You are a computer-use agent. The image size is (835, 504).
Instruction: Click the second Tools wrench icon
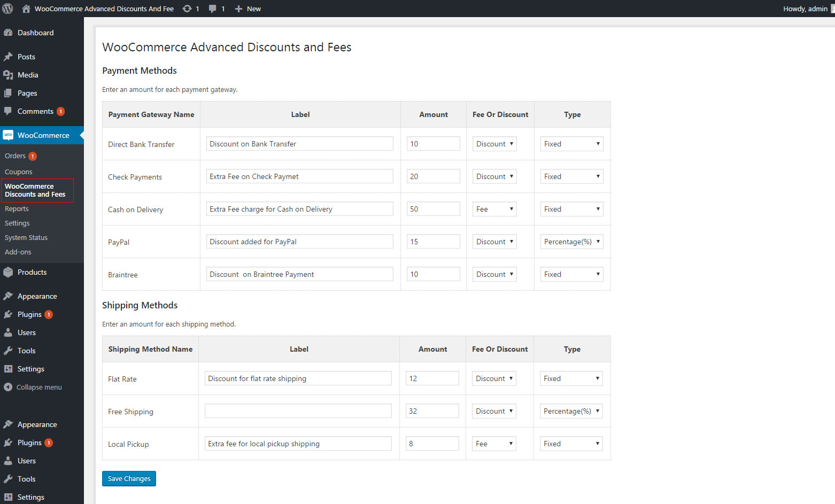8,479
